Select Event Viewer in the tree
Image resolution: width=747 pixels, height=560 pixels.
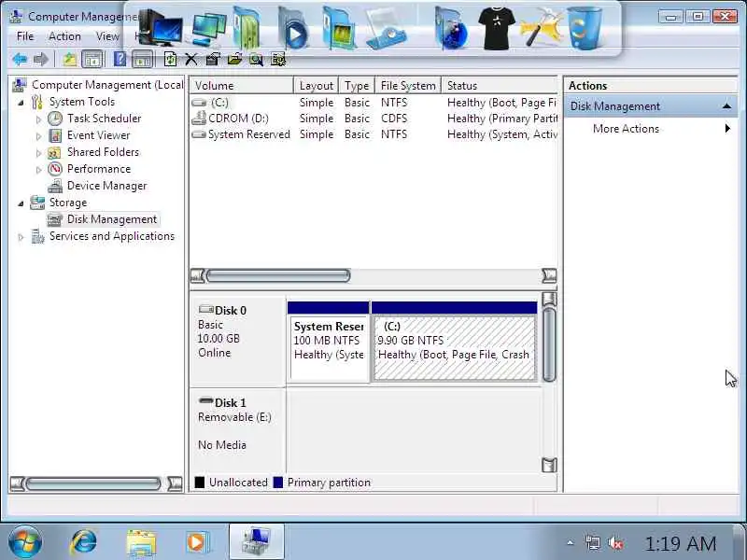(x=98, y=135)
